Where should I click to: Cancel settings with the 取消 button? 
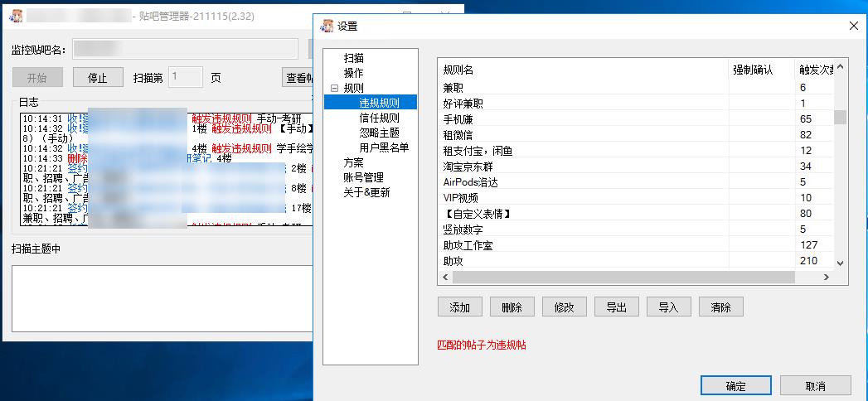[816, 386]
